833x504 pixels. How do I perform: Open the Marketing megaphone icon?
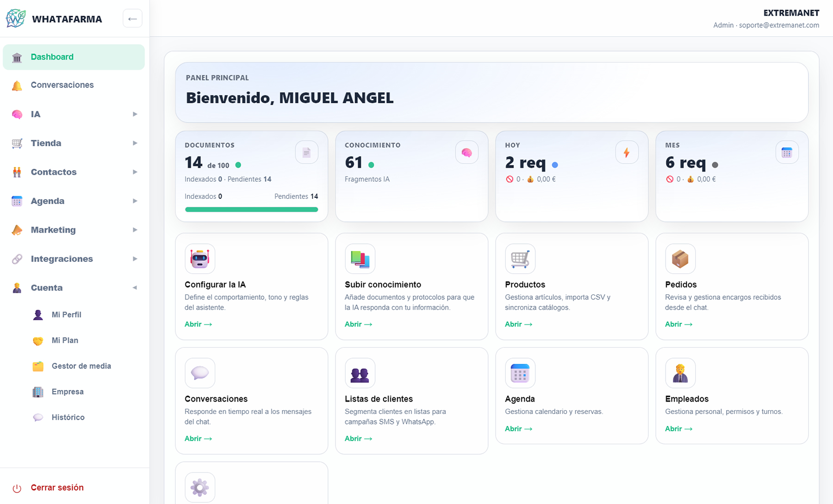point(17,230)
